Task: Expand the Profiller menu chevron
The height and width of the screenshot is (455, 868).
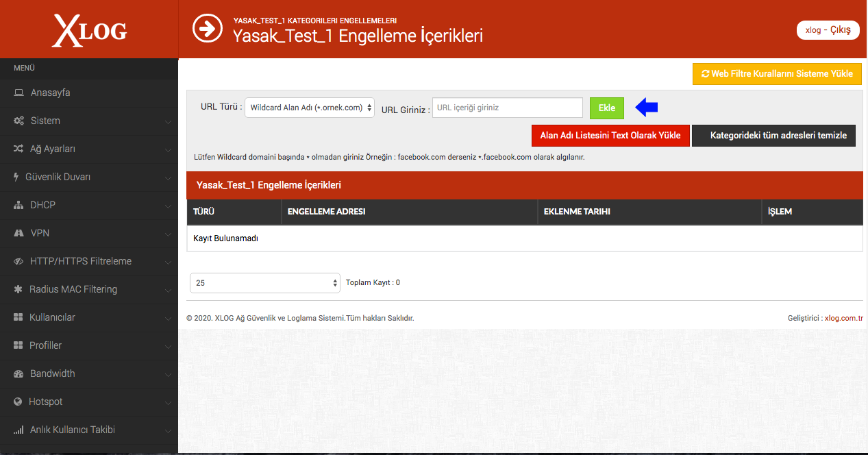Action: coord(168,347)
